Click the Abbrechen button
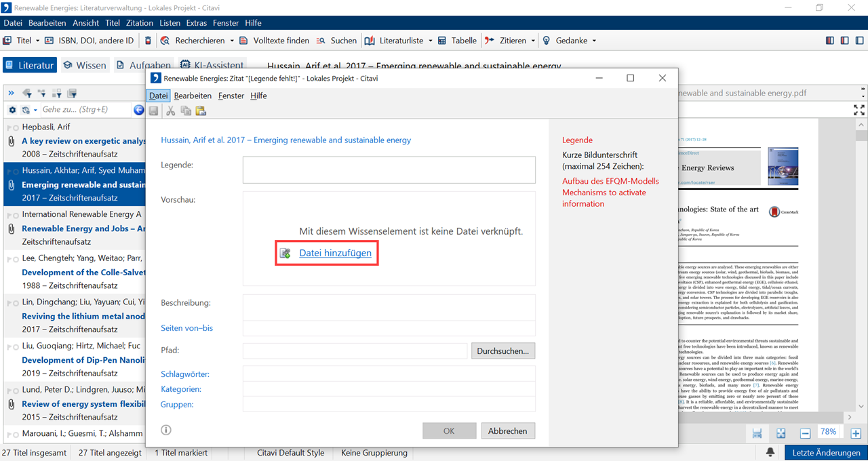Viewport: 868px width, 461px height. coord(508,431)
